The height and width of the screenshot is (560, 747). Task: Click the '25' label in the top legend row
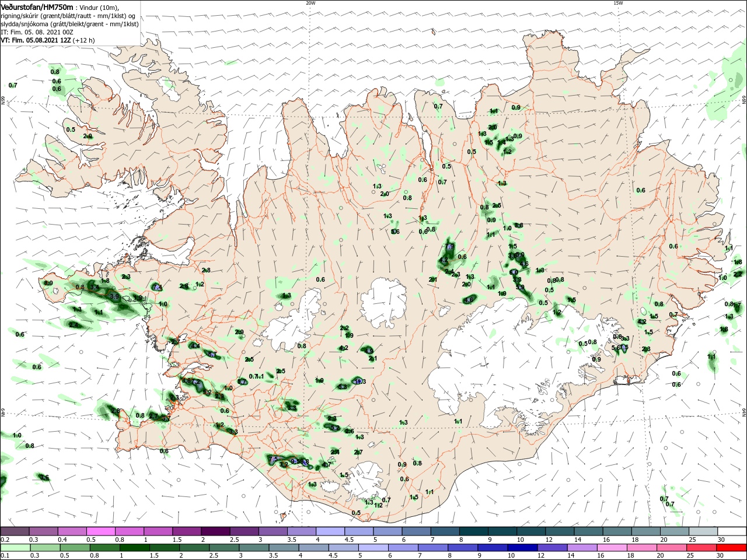(x=693, y=540)
